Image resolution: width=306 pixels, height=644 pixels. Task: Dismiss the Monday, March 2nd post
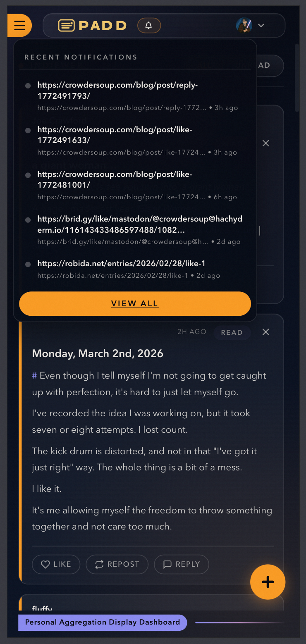[x=266, y=332]
